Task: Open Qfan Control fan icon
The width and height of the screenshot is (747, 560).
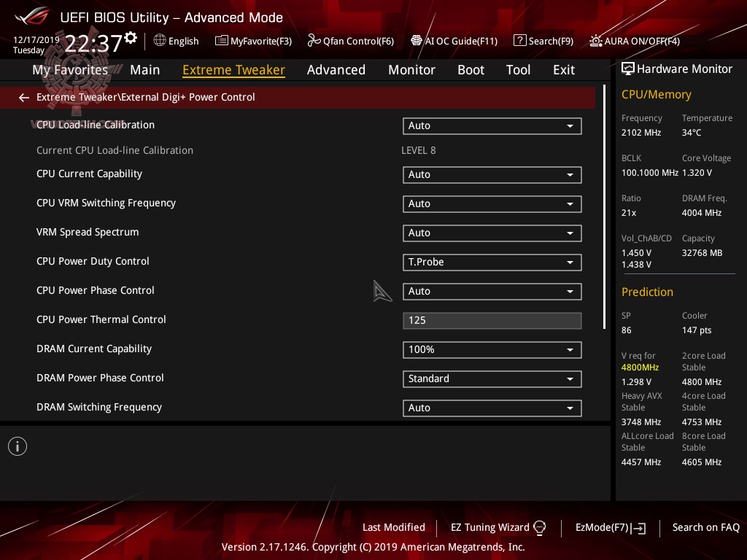Action: (314, 41)
